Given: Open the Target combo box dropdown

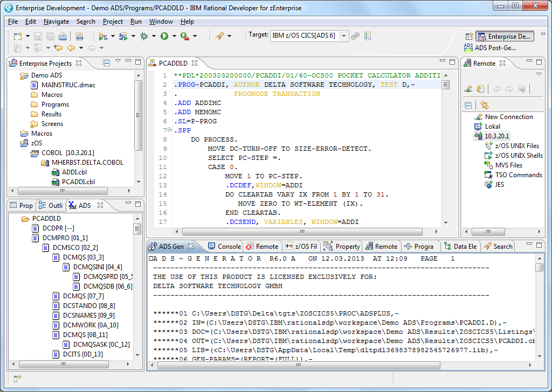Looking at the screenshot, I should [344, 36].
